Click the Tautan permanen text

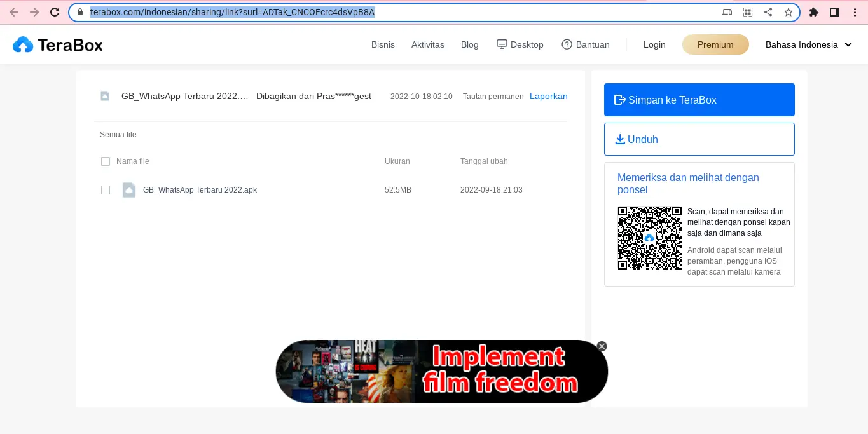pos(493,97)
